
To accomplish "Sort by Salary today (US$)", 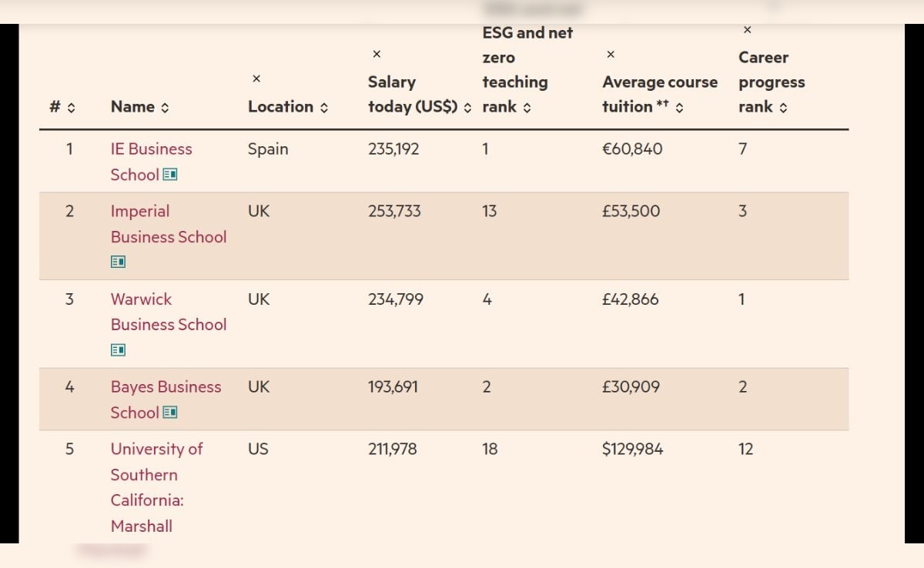I will [467, 108].
